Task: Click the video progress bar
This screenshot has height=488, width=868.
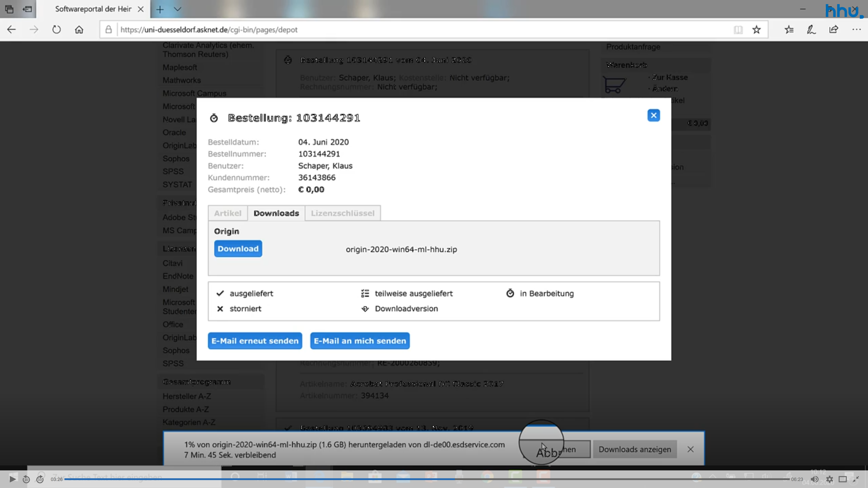Action: 427,479
